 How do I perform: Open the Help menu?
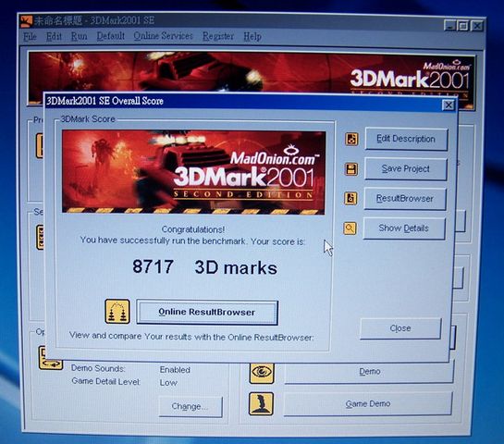pos(252,36)
